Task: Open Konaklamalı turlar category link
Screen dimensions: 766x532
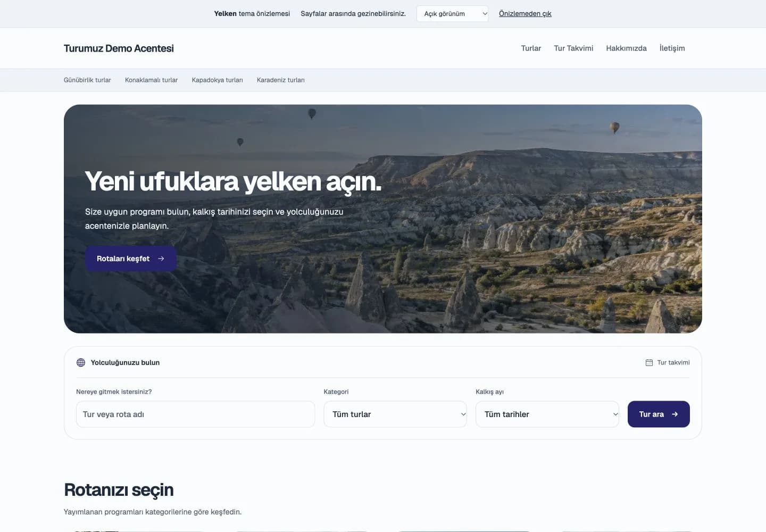Action: [x=151, y=80]
